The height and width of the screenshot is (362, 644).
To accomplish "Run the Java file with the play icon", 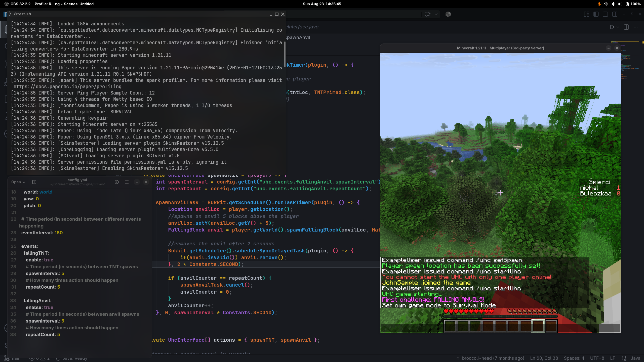I will [612, 27].
